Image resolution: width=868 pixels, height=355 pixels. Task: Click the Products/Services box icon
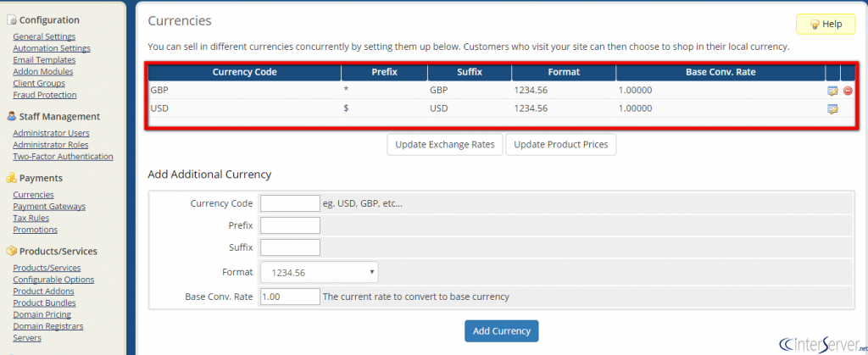click(12, 251)
